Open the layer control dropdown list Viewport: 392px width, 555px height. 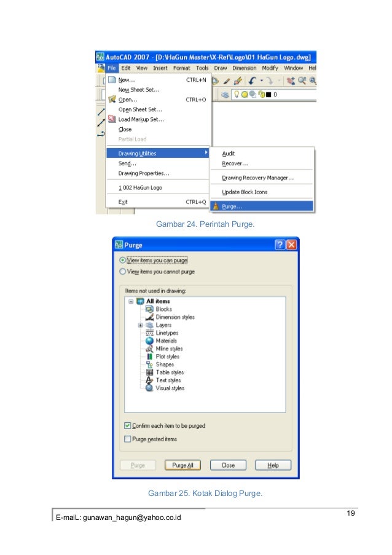click(x=273, y=95)
